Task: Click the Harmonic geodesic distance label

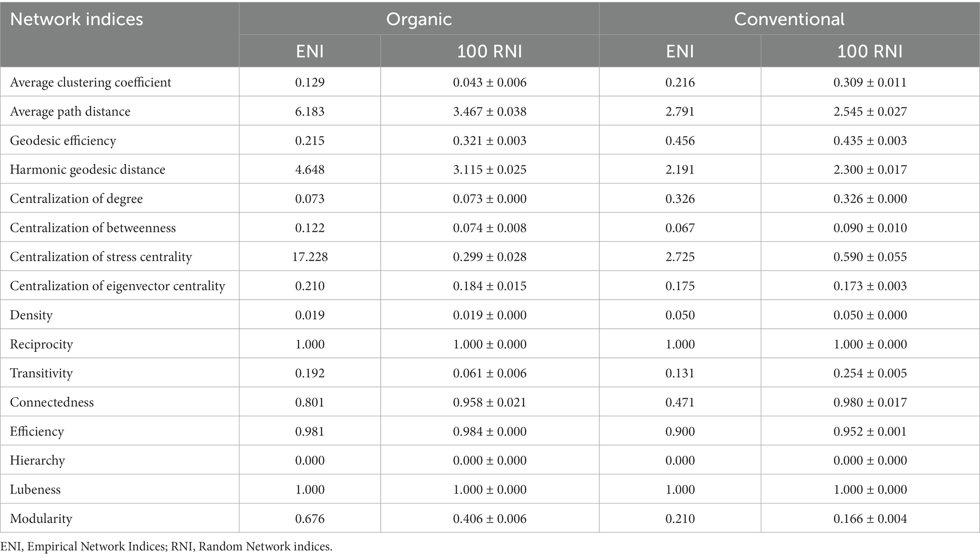Action: pos(88,170)
